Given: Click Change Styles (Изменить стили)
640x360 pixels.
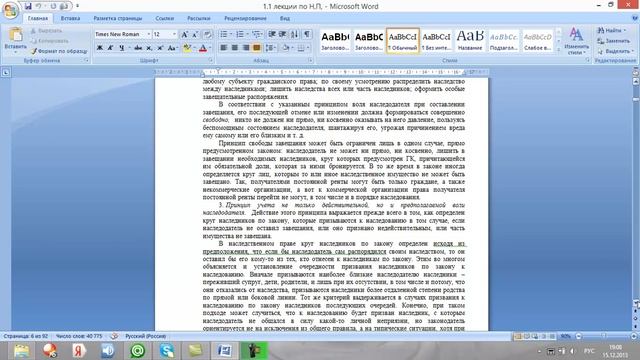Looking at the screenshot, I should [x=576, y=41].
